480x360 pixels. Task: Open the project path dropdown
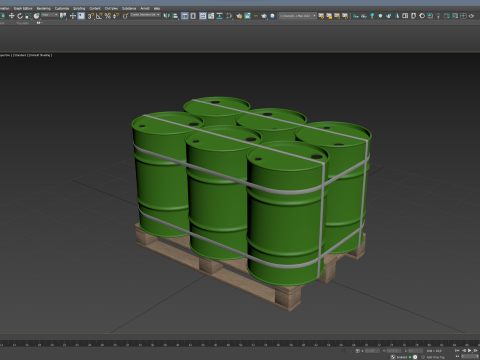tap(297, 16)
